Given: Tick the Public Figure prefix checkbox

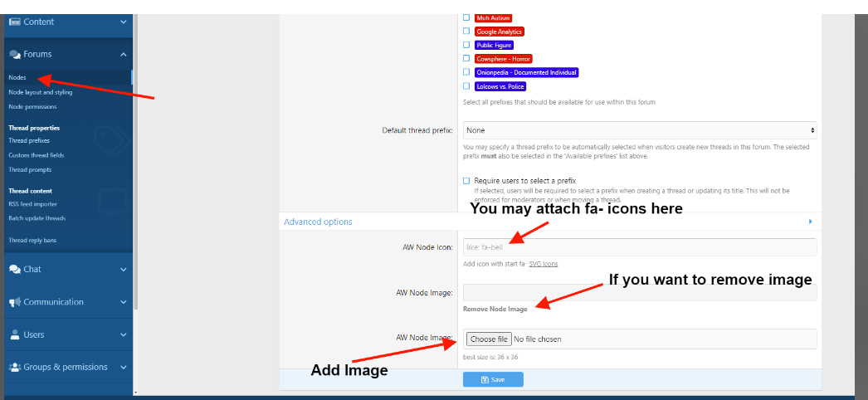Looking at the screenshot, I should 466,45.
